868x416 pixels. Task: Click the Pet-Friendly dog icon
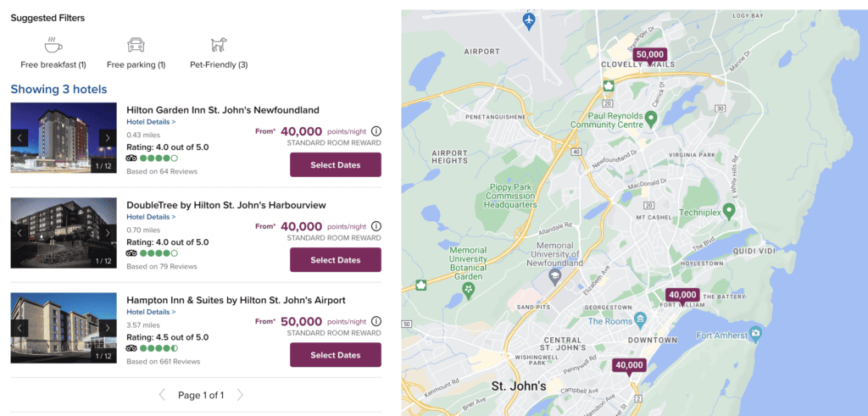coord(219,45)
